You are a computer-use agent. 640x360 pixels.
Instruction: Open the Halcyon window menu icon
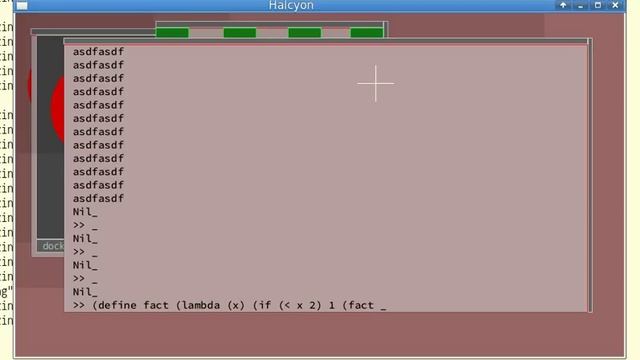click(22, 5)
